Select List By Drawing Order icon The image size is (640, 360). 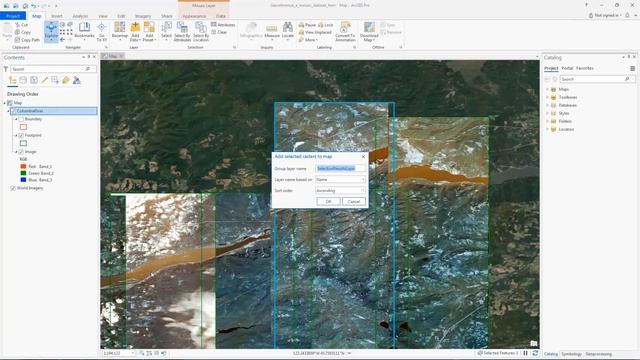coord(13,80)
